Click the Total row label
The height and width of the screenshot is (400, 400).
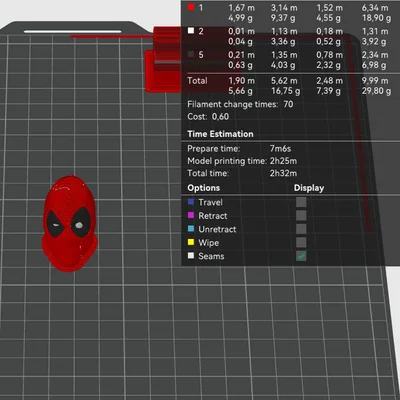point(197,81)
